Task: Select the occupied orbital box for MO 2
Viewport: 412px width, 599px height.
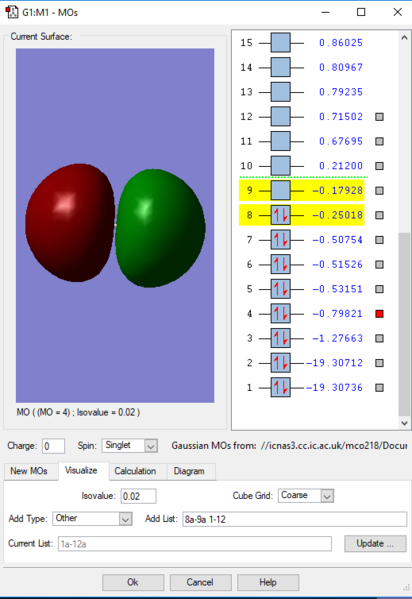Action: pyautogui.click(x=281, y=363)
